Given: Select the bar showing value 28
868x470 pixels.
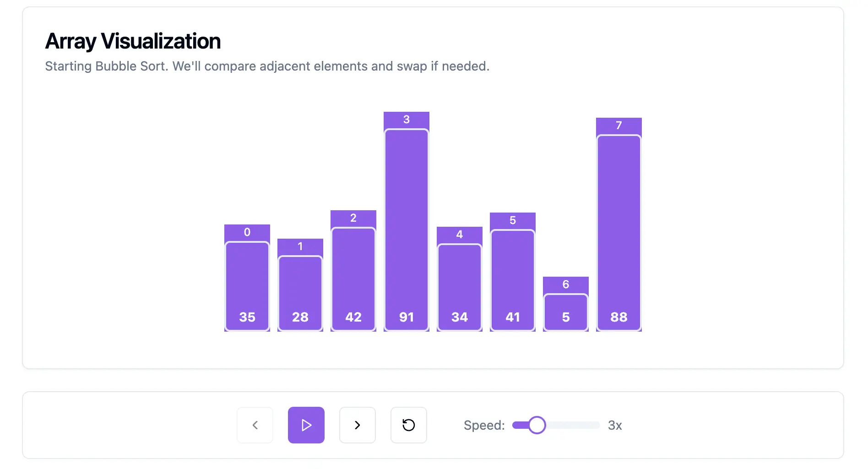Looking at the screenshot, I should click(x=300, y=293).
